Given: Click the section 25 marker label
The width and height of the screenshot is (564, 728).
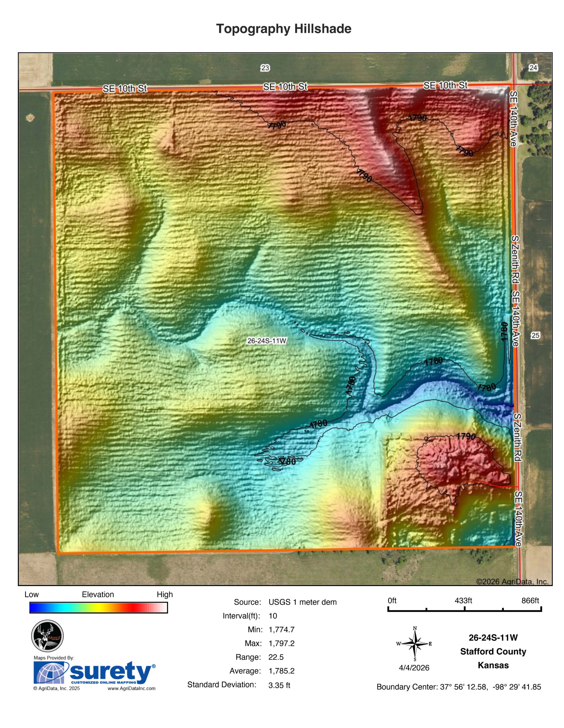Looking at the screenshot, I should pos(535,335).
